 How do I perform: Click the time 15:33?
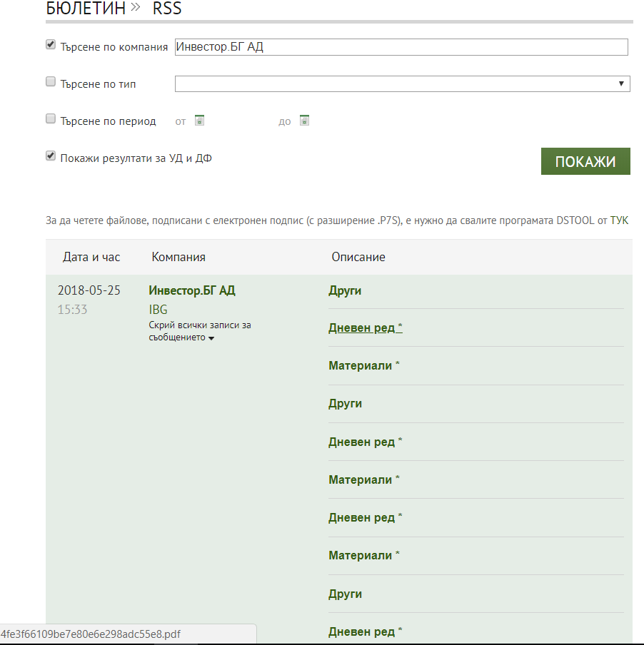pyautogui.click(x=72, y=310)
